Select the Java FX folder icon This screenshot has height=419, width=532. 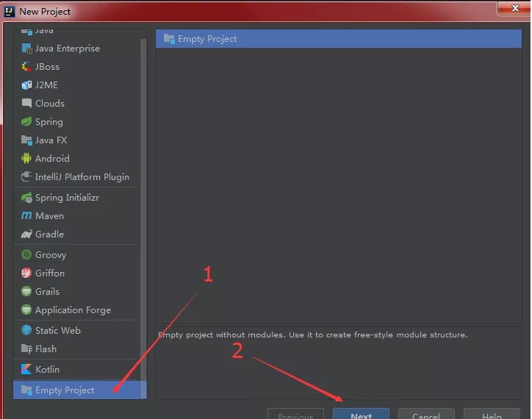click(26, 140)
